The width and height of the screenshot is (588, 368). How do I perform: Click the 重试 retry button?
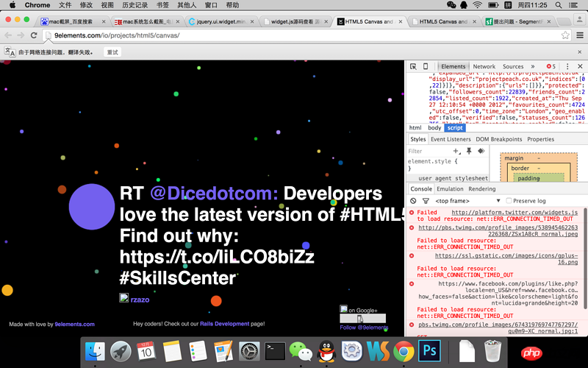point(112,52)
